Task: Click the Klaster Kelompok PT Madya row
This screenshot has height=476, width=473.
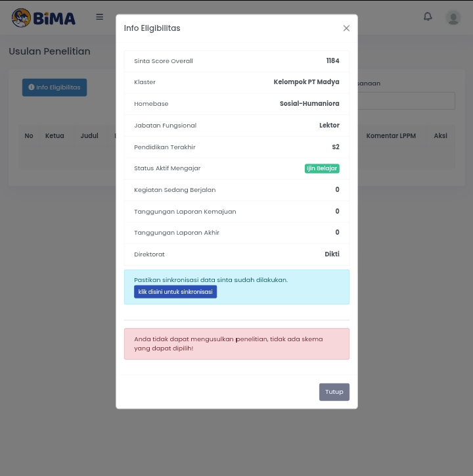Action: (x=236, y=82)
